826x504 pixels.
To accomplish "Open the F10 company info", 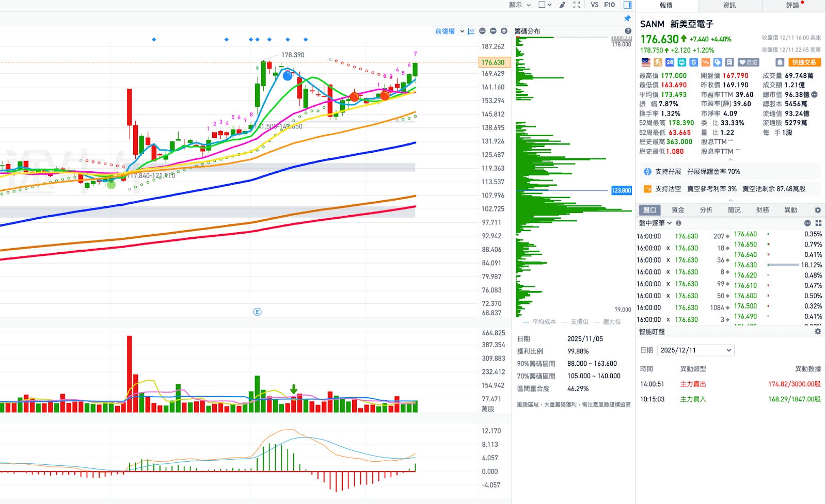I will (610, 5).
